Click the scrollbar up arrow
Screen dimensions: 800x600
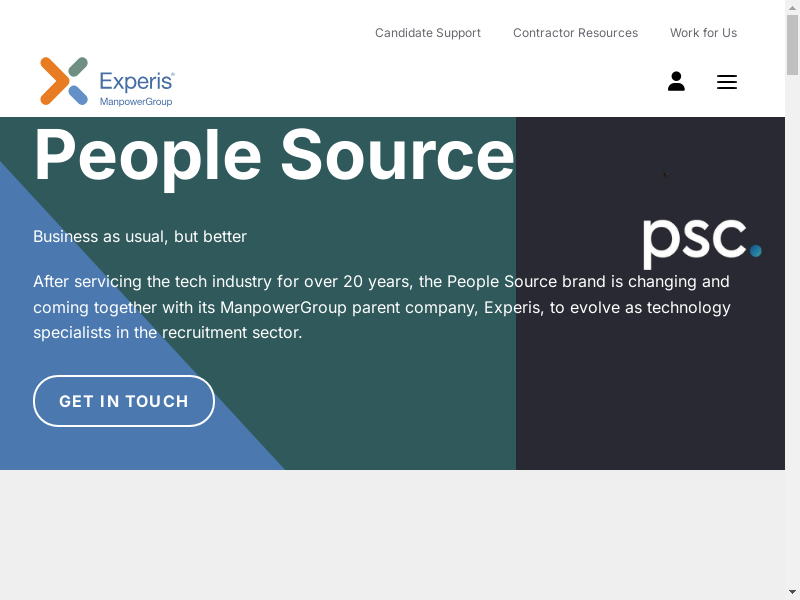coord(792,8)
